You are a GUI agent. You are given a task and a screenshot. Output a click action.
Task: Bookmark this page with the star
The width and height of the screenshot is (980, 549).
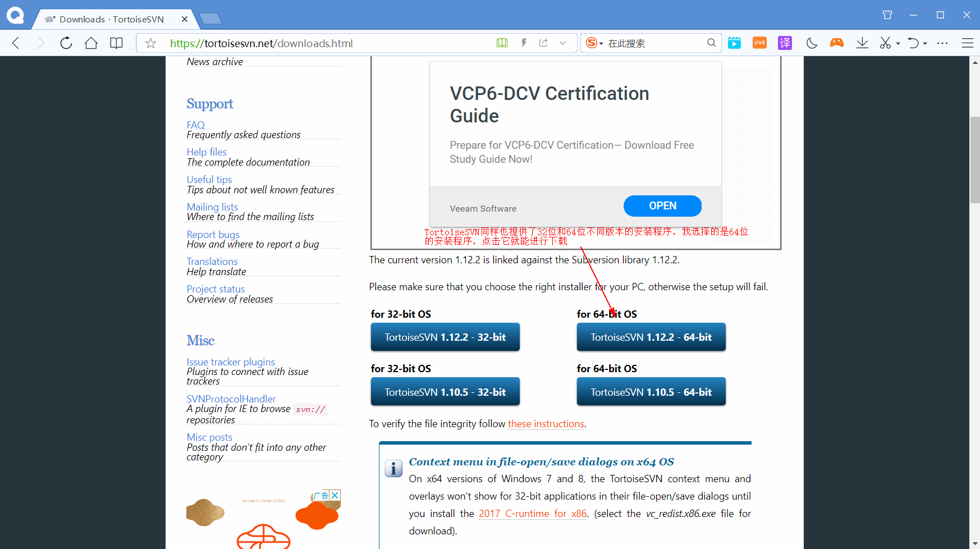[x=150, y=43]
